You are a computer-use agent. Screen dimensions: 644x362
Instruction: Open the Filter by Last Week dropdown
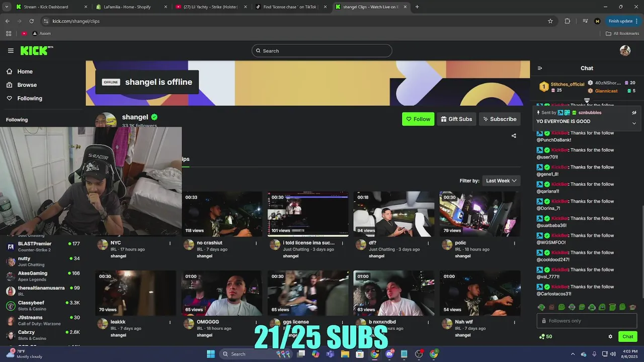tap(501, 180)
